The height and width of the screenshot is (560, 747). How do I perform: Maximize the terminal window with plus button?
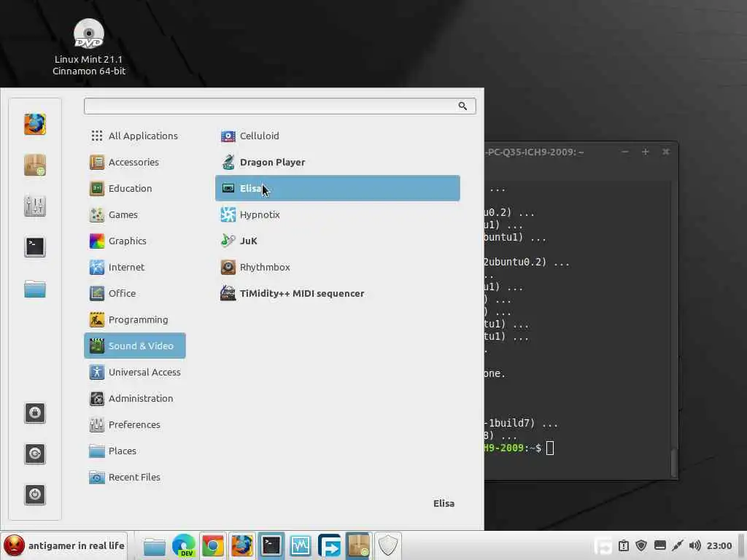[x=646, y=152]
